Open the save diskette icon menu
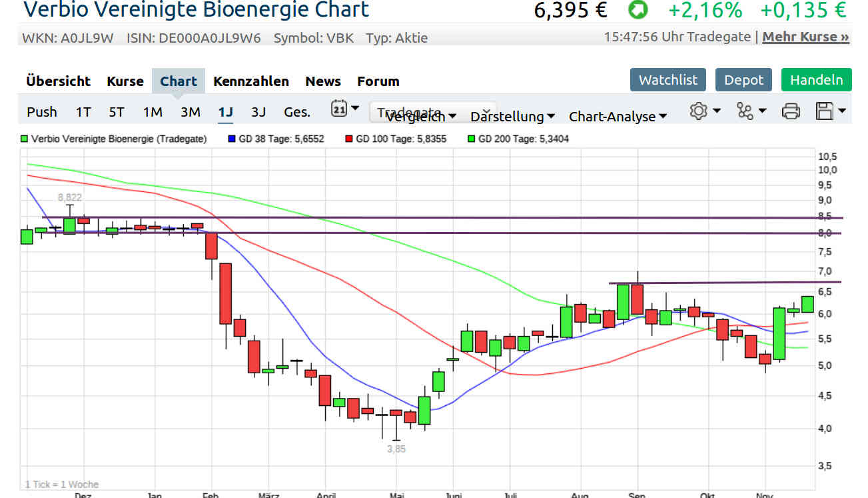The width and height of the screenshot is (868, 498). point(831,111)
